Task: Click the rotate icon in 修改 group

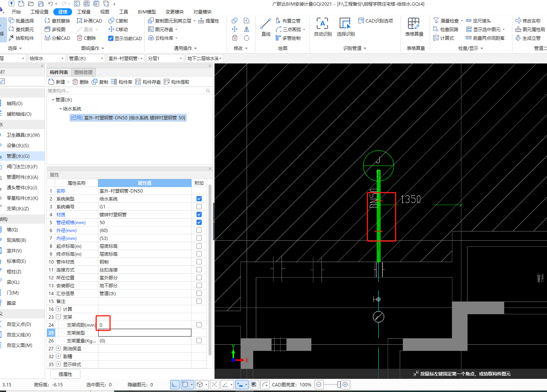Action: point(246,38)
